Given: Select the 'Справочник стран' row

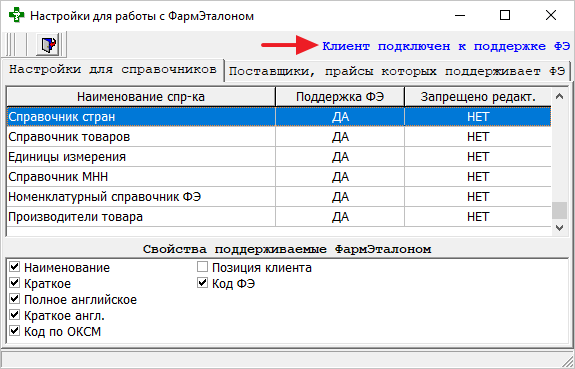Looking at the screenshot, I should click(279, 117).
